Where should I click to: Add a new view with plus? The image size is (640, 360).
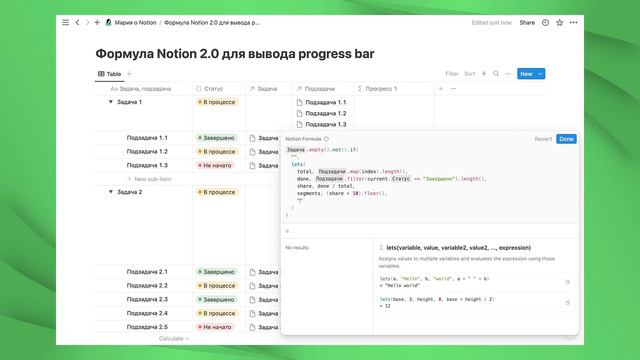pyautogui.click(x=129, y=74)
